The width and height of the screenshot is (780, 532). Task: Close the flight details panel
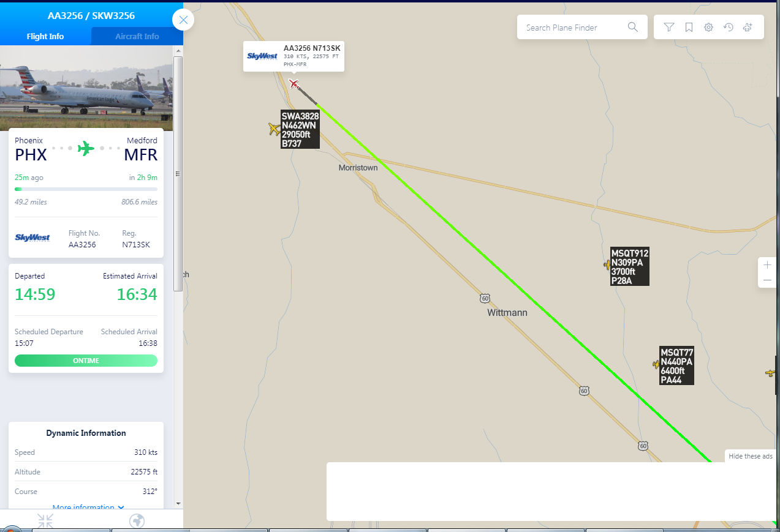(x=183, y=20)
